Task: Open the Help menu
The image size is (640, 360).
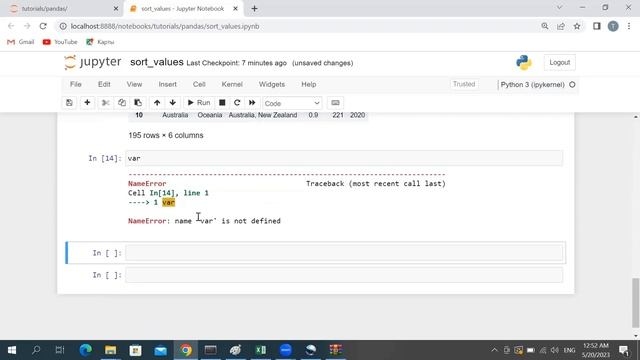Action: [x=309, y=84]
